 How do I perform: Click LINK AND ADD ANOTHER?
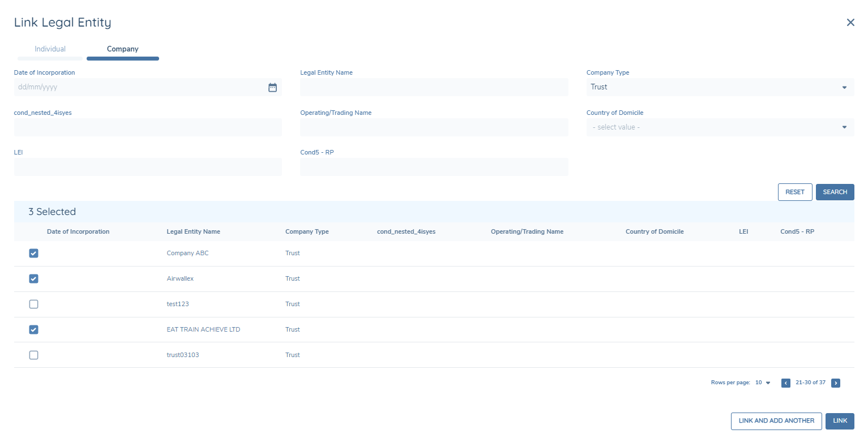[x=776, y=421]
